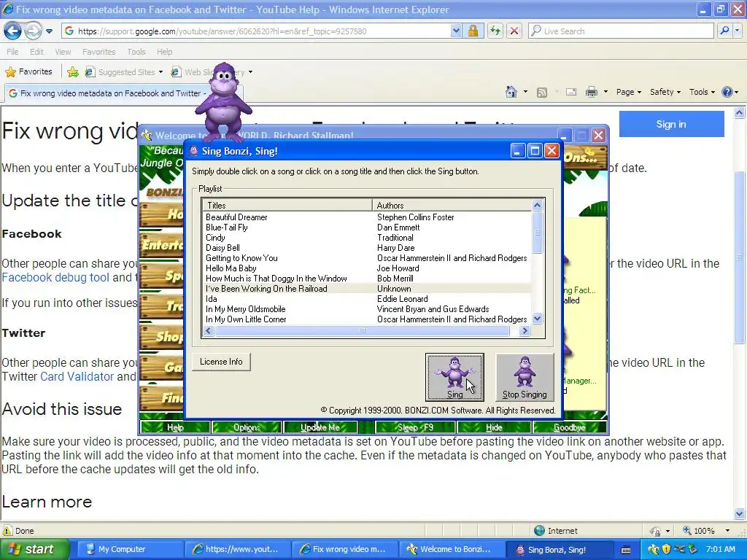
Task: Open search provider dropdown arrow
Action: click(738, 31)
